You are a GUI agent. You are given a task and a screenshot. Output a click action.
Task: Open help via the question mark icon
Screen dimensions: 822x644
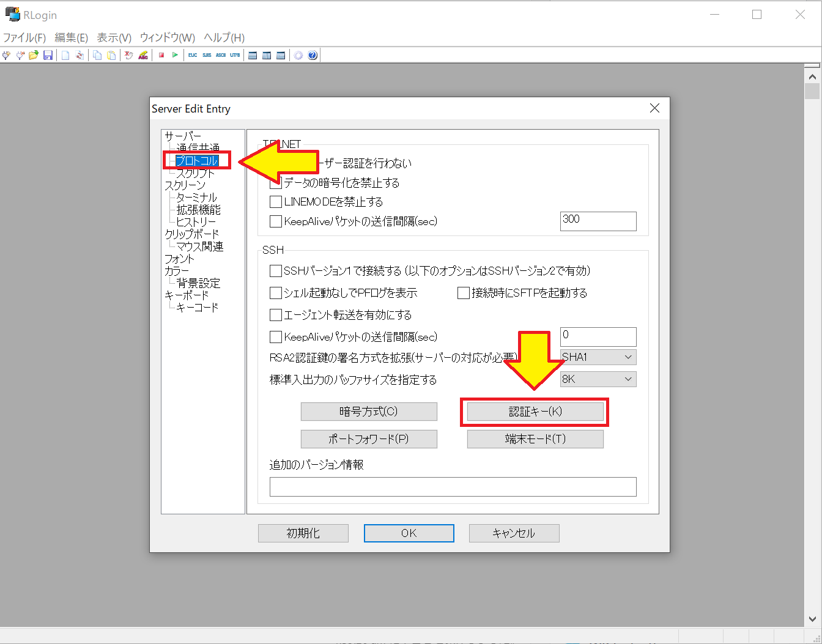[x=312, y=55]
